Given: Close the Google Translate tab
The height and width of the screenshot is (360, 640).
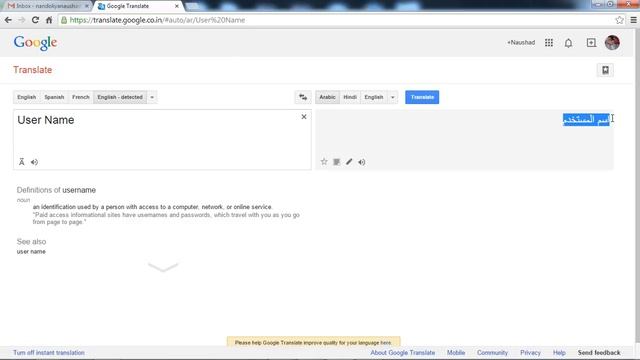Looking at the screenshot, I should point(177,6).
